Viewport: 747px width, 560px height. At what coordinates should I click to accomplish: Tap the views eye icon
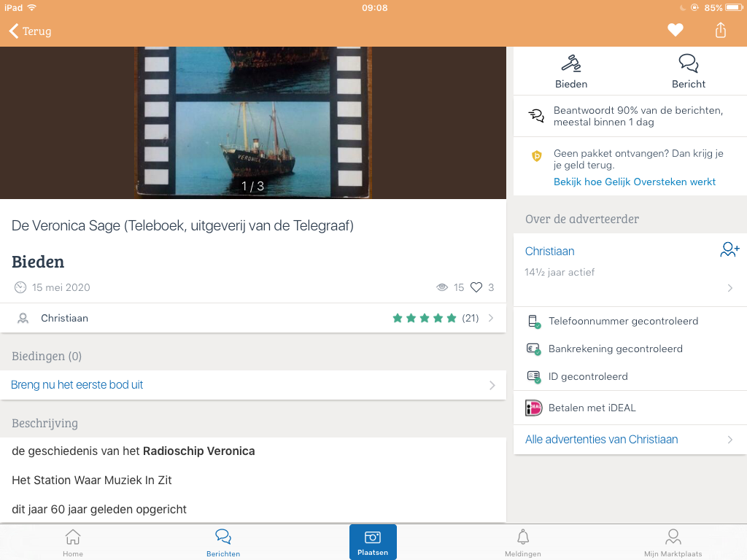pyautogui.click(x=441, y=287)
